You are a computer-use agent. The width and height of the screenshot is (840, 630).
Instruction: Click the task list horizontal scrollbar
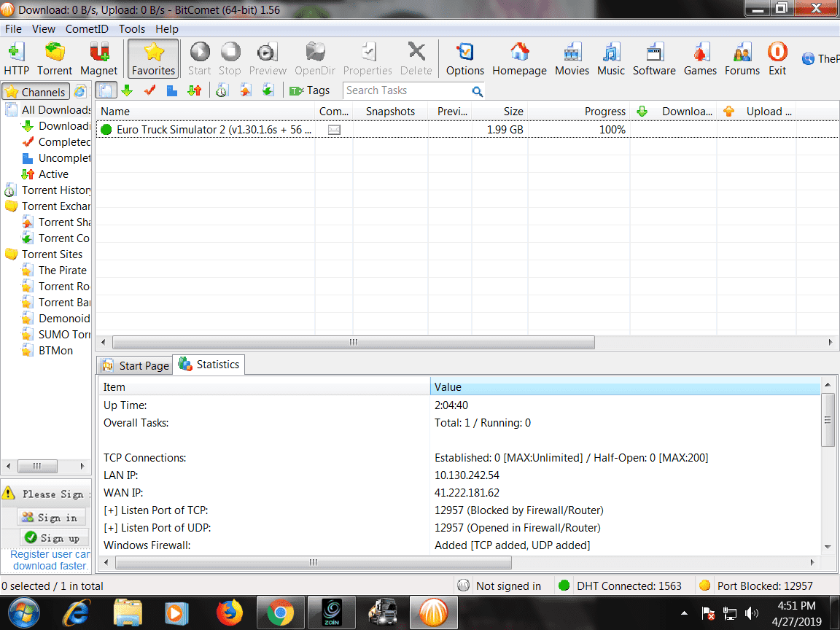354,342
